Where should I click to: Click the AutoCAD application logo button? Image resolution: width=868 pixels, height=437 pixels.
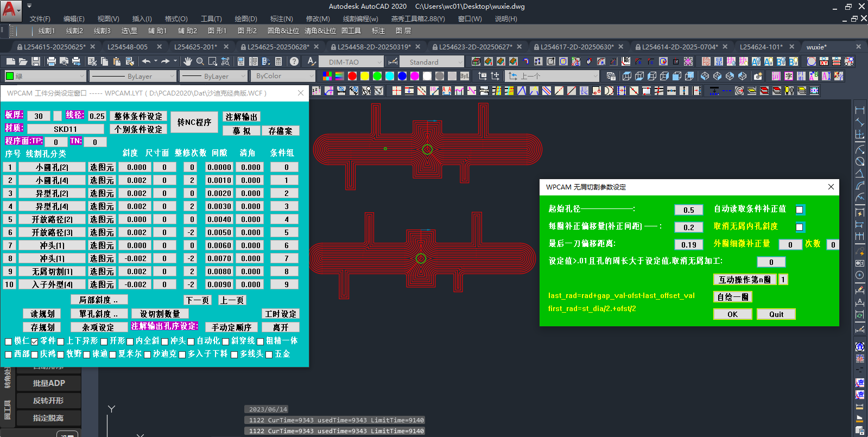10,10
